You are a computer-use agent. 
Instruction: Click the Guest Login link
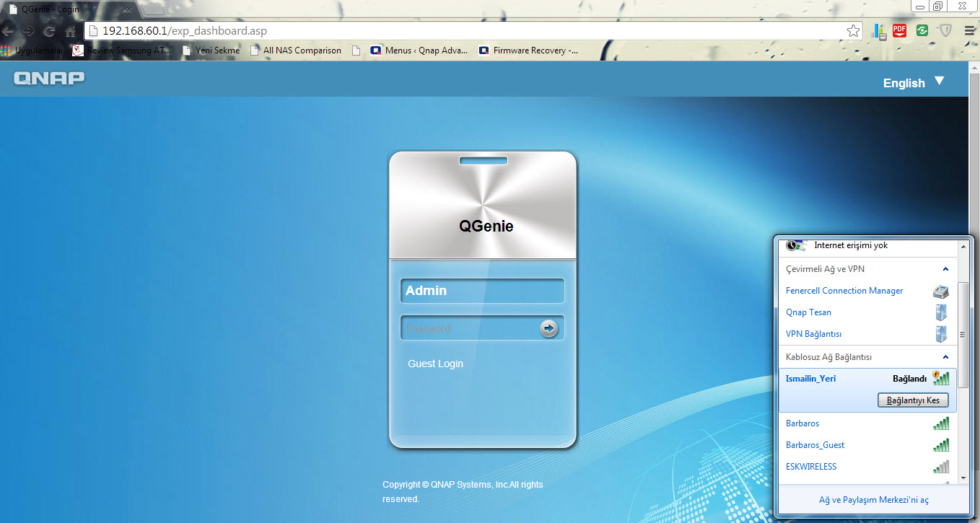click(x=435, y=364)
